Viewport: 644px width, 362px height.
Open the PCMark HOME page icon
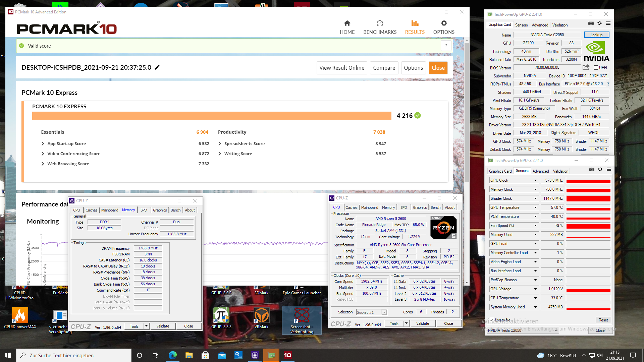click(347, 23)
